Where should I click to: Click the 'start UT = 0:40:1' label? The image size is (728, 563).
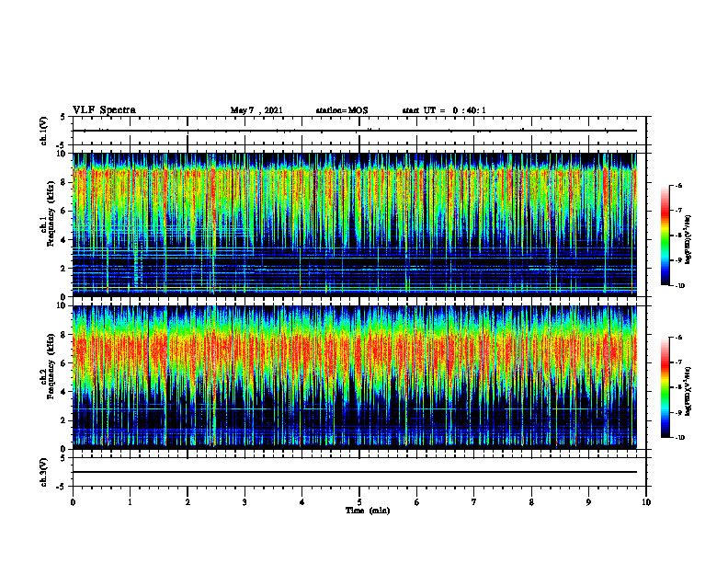click(444, 110)
